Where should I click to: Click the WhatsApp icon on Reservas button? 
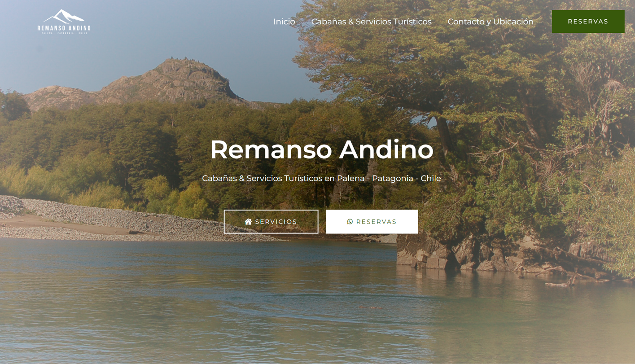(350, 222)
